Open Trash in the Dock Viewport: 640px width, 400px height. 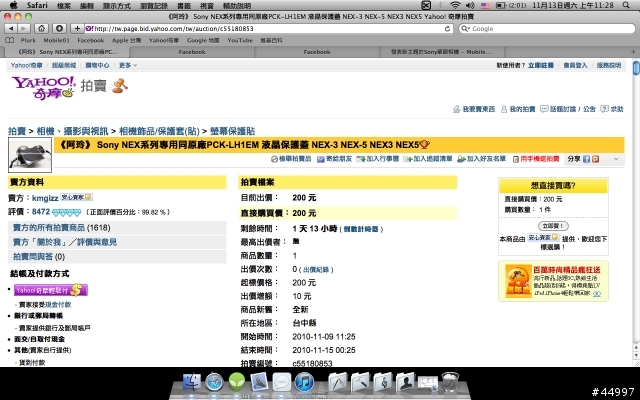point(450,382)
